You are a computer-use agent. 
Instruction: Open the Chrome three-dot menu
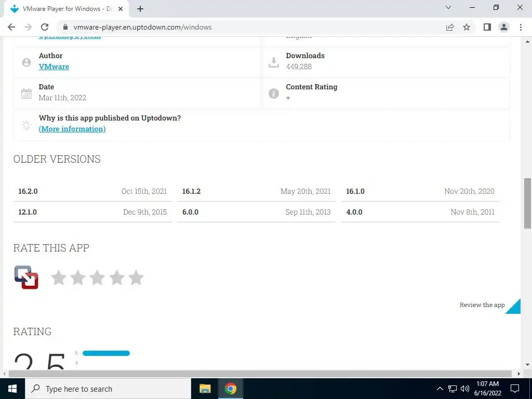tap(521, 27)
